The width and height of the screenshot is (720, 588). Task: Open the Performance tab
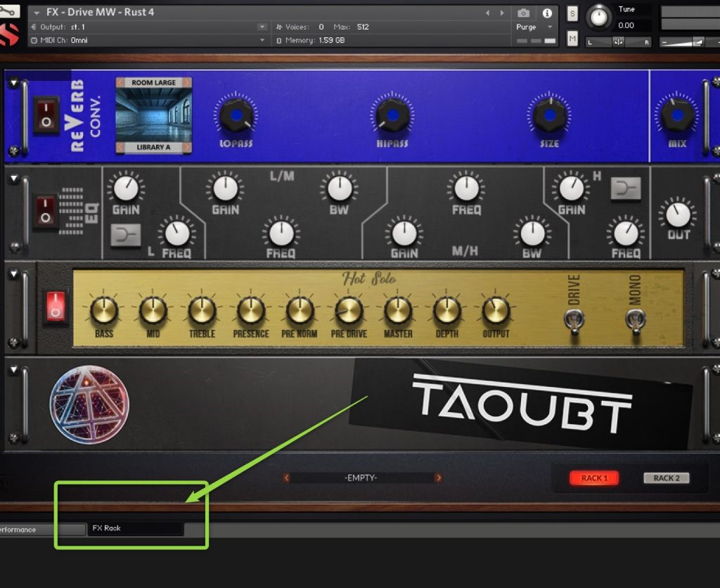point(27,530)
